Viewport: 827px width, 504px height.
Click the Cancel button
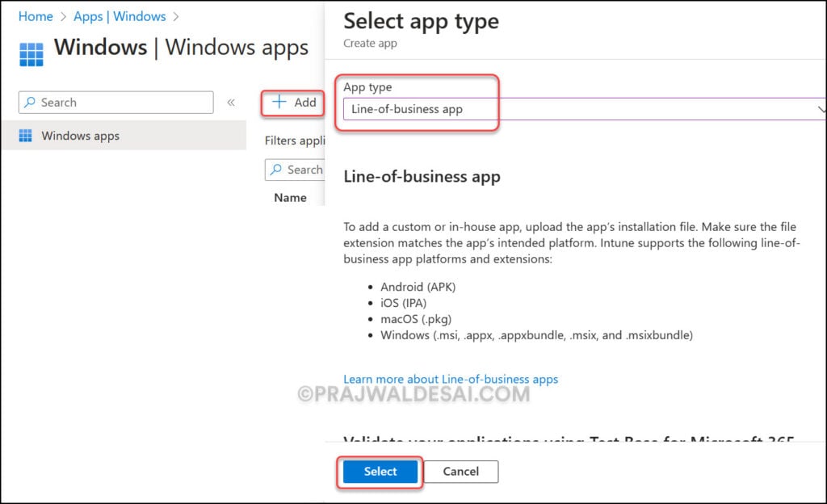(x=461, y=472)
